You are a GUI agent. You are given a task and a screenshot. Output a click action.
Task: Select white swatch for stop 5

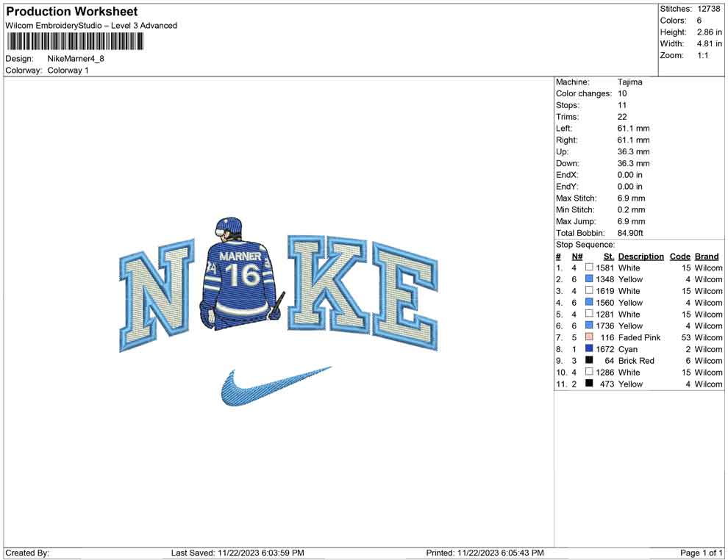coord(589,314)
